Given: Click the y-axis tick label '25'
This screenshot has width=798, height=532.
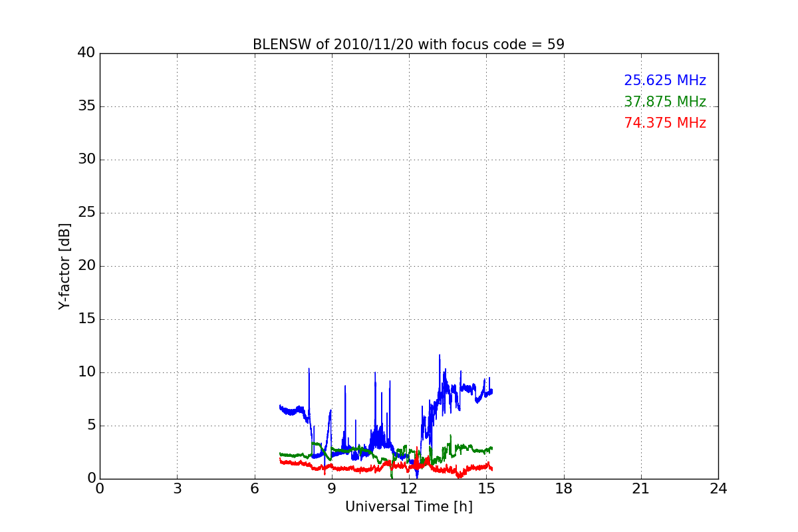Looking at the screenshot, I should click(86, 213).
